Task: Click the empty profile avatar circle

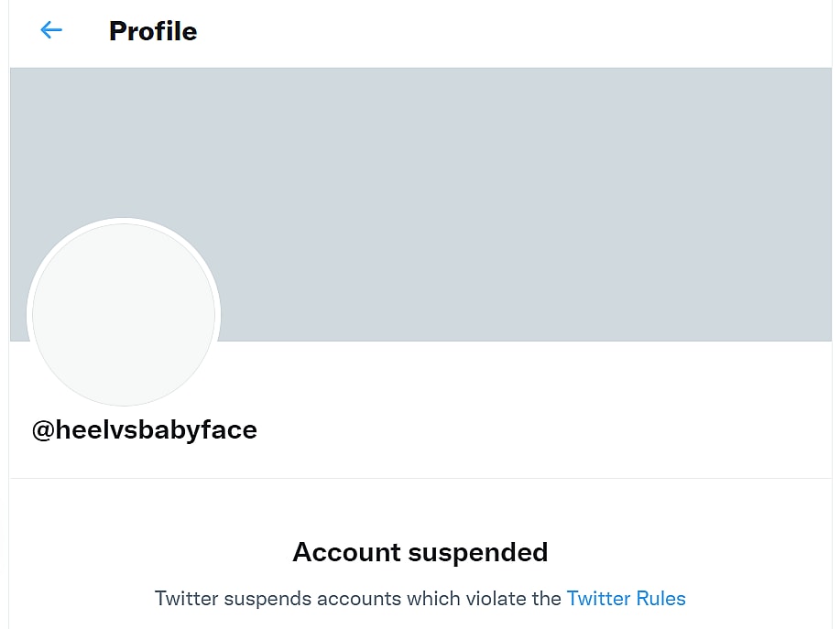Action: click(x=124, y=314)
